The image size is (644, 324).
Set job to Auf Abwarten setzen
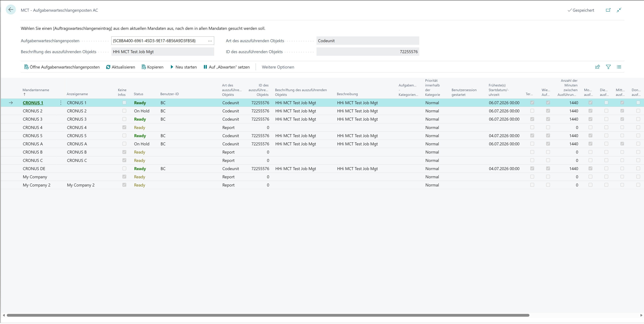(227, 67)
